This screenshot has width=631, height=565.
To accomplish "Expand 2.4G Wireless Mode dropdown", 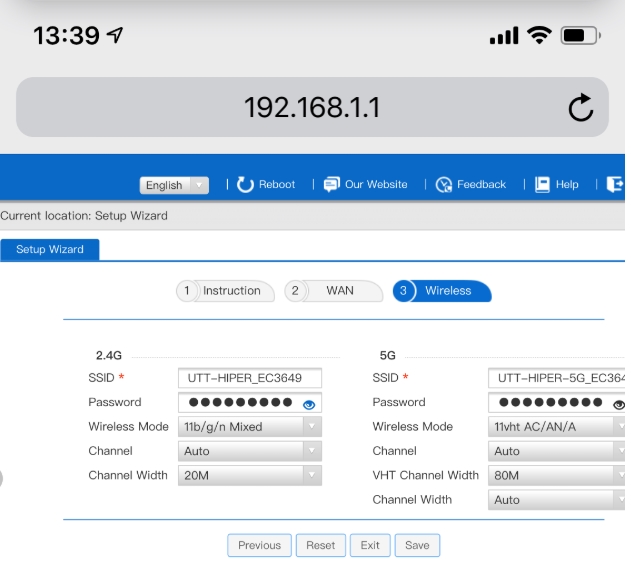I will pos(250,427).
